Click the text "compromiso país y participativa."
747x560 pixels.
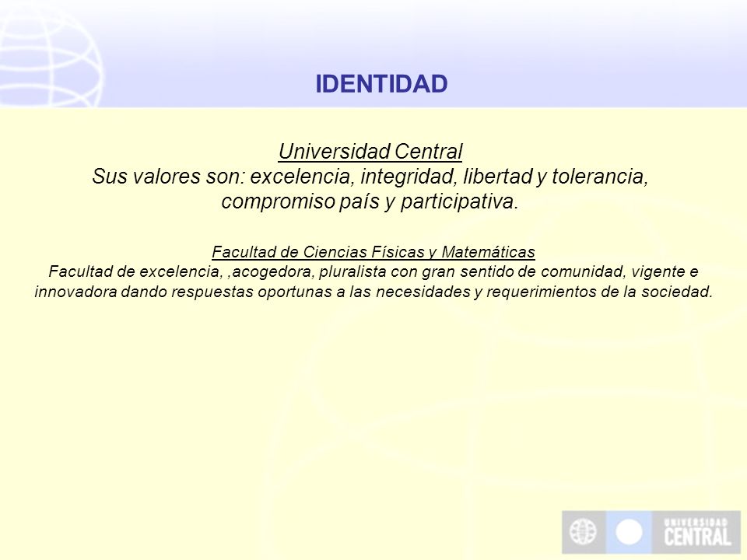370,201
